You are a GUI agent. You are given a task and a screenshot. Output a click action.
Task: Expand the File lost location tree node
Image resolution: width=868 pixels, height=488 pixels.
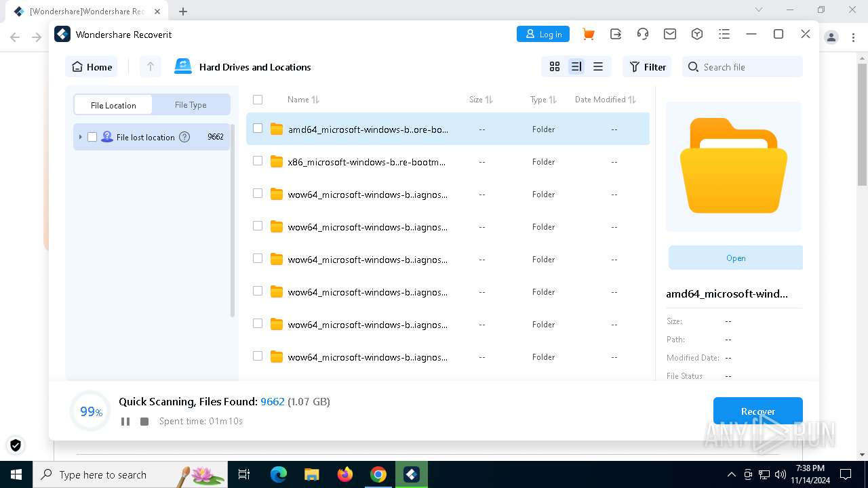[80, 137]
